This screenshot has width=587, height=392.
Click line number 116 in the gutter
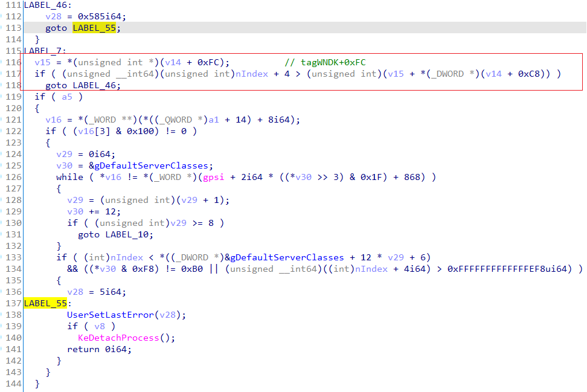pos(11,62)
